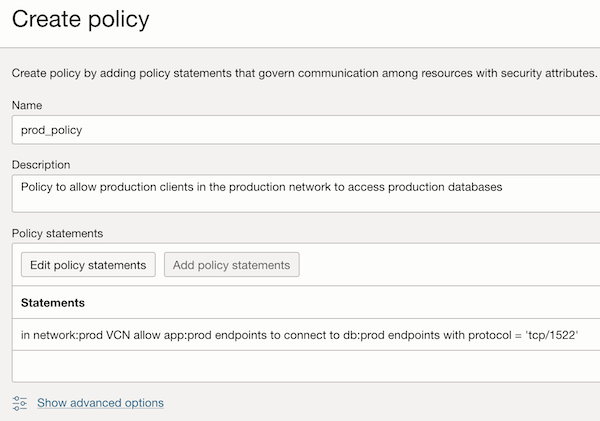Click the Name field label
Screen dimensions: 600x421
[29, 103]
